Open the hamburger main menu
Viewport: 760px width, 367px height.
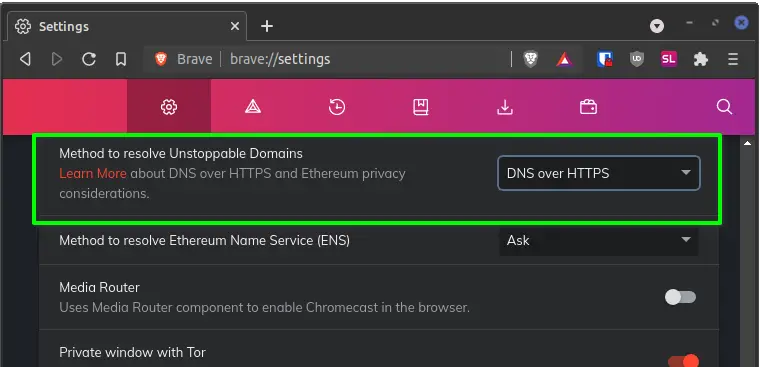pyautogui.click(x=733, y=59)
